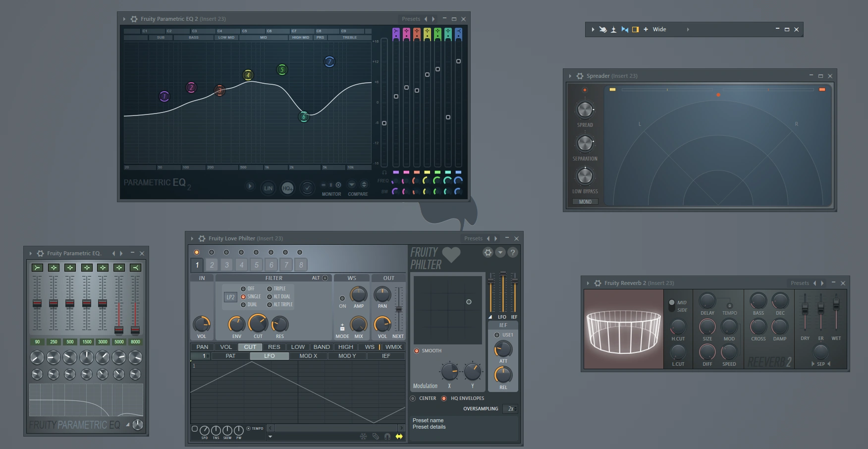868x449 pixels.
Task: Click the LIN button in Parametric EQ 2
Action: point(268,188)
